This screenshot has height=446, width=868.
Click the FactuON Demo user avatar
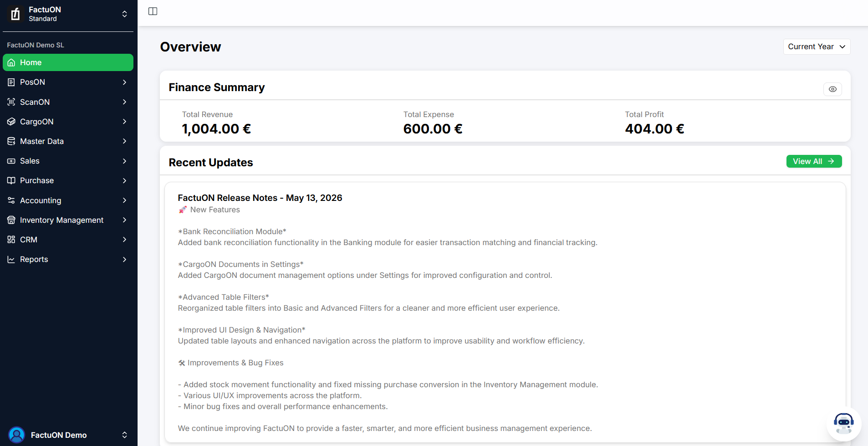[17, 435]
